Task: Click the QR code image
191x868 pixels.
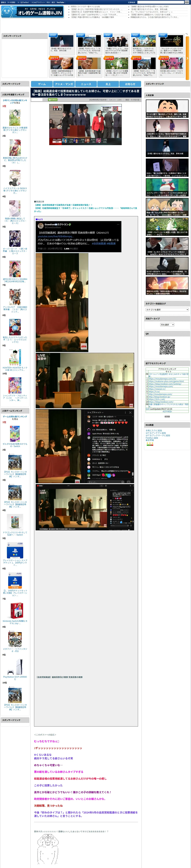Action: tap(167, 347)
